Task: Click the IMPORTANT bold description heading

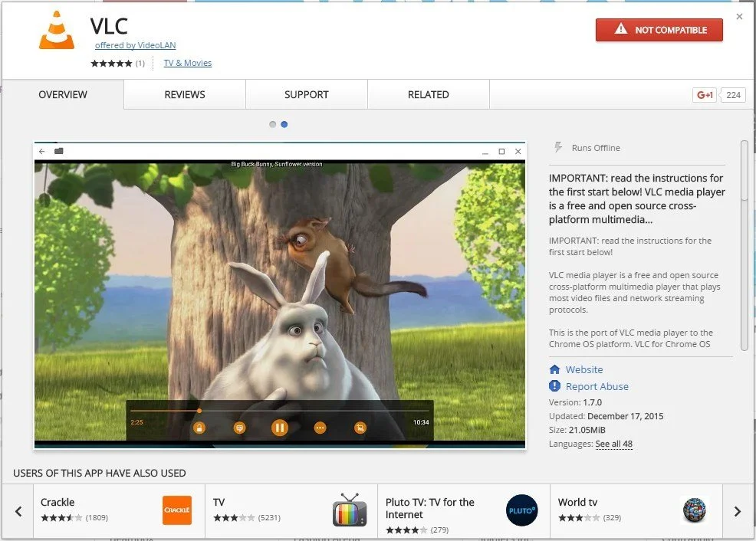Action: point(636,198)
